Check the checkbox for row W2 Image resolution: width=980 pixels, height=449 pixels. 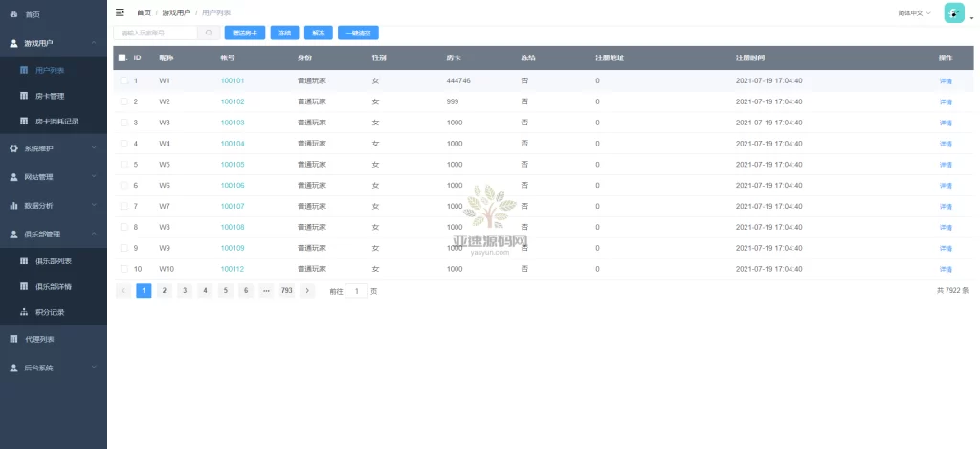pos(123,101)
